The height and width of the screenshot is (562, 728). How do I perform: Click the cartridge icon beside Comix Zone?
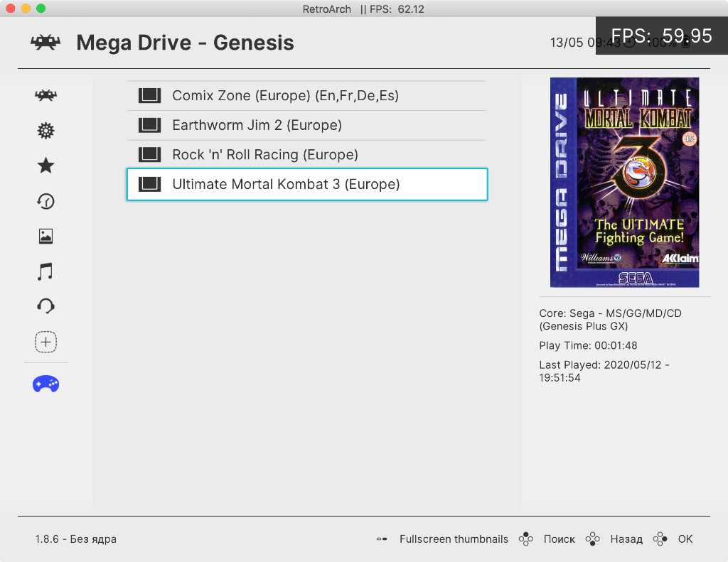(149, 96)
